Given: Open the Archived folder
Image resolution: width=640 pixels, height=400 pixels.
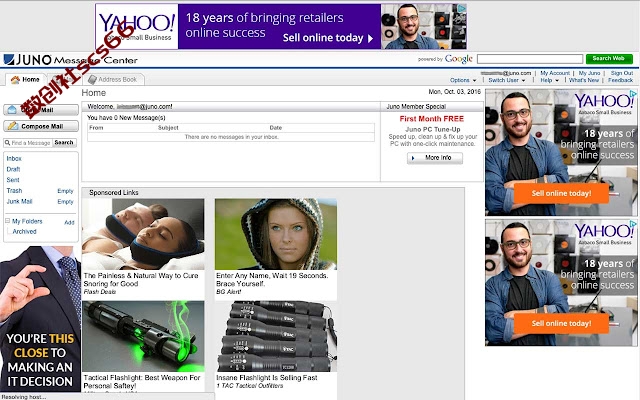Looking at the screenshot, I should coord(24,231).
